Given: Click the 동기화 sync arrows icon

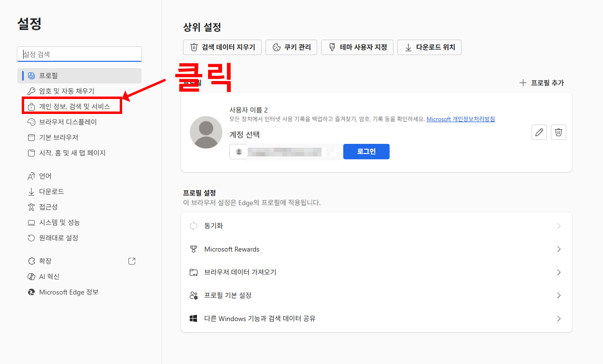Looking at the screenshot, I should click(x=194, y=226).
